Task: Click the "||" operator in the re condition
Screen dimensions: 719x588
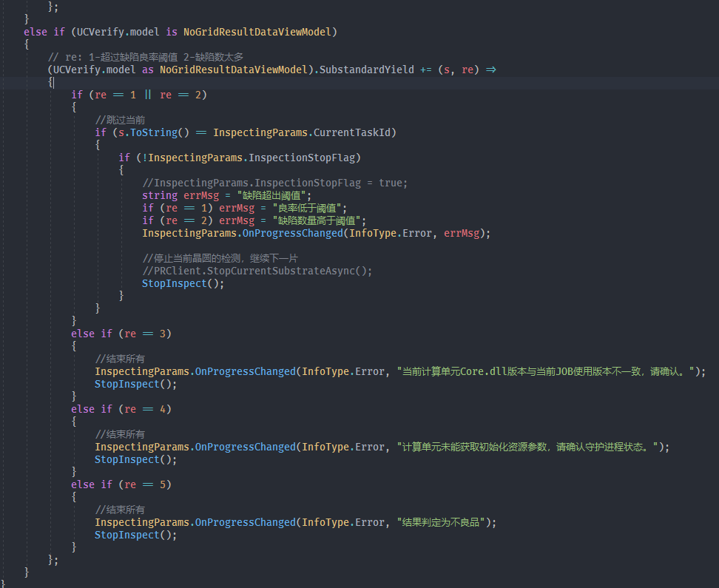Action: (x=148, y=95)
